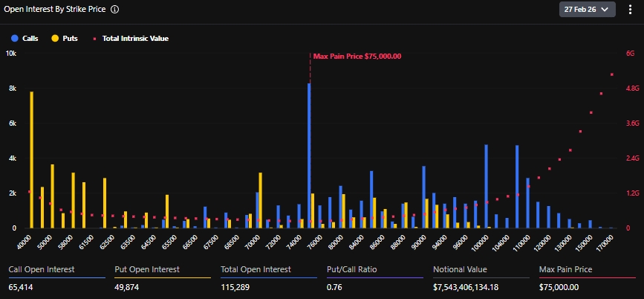Click the 10k label on left axis

[x=11, y=54]
